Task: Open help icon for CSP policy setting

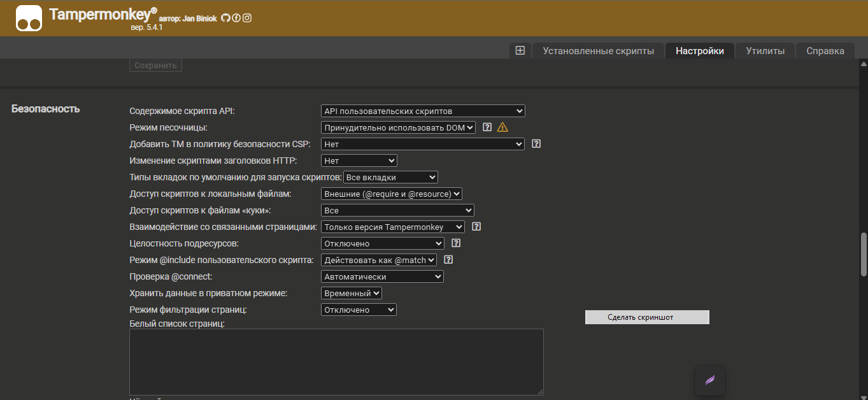Action: tap(536, 144)
